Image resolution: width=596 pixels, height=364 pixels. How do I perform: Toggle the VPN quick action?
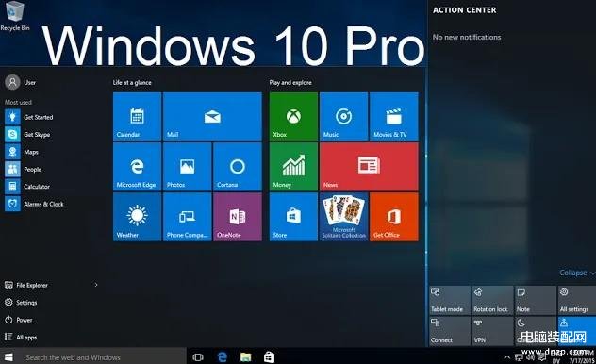492,331
